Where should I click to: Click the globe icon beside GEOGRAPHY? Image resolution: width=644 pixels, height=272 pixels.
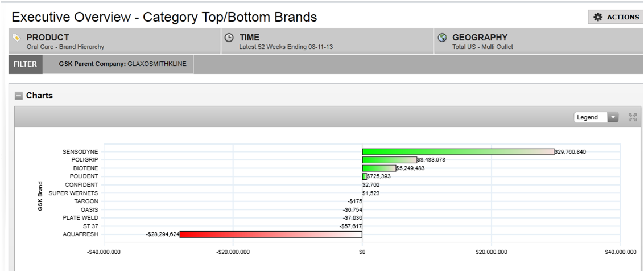click(442, 38)
